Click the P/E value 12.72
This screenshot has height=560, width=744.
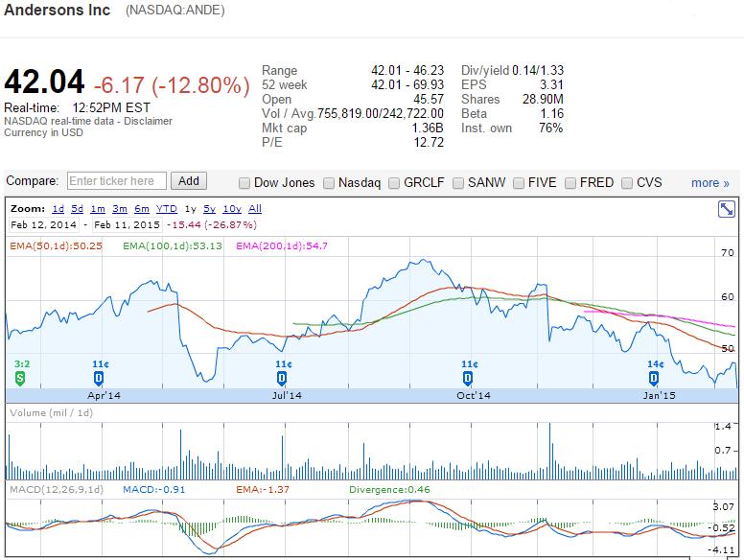[x=429, y=142]
